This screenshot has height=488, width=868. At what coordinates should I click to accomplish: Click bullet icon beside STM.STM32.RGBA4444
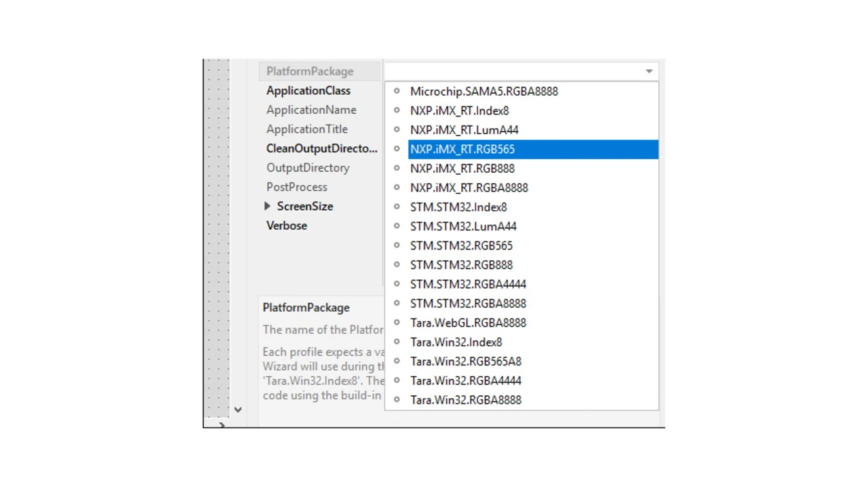397,284
